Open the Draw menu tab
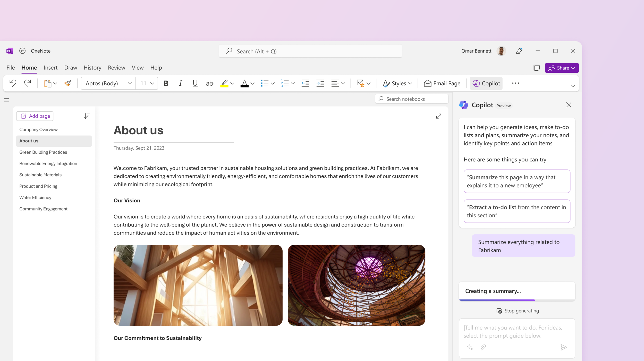Image resolution: width=644 pixels, height=361 pixels. point(70,68)
